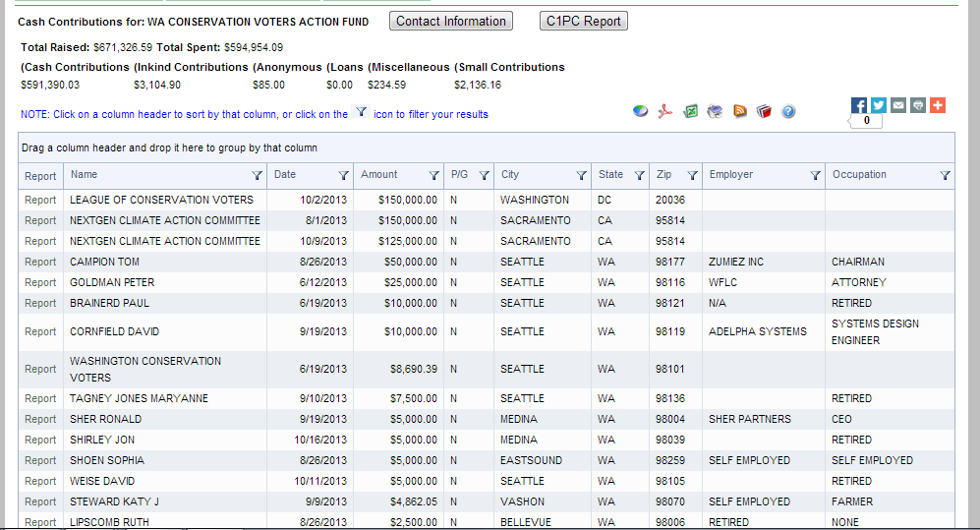Sort table by City column header
980x530 pixels.
pyautogui.click(x=510, y=175)
